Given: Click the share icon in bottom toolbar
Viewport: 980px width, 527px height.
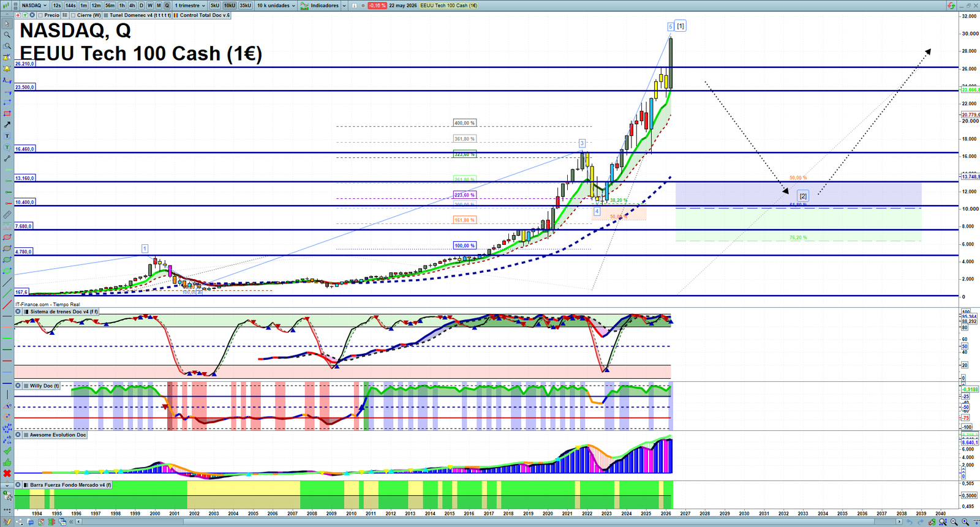Looking at the screenshot, I should [x=19, y=521].
